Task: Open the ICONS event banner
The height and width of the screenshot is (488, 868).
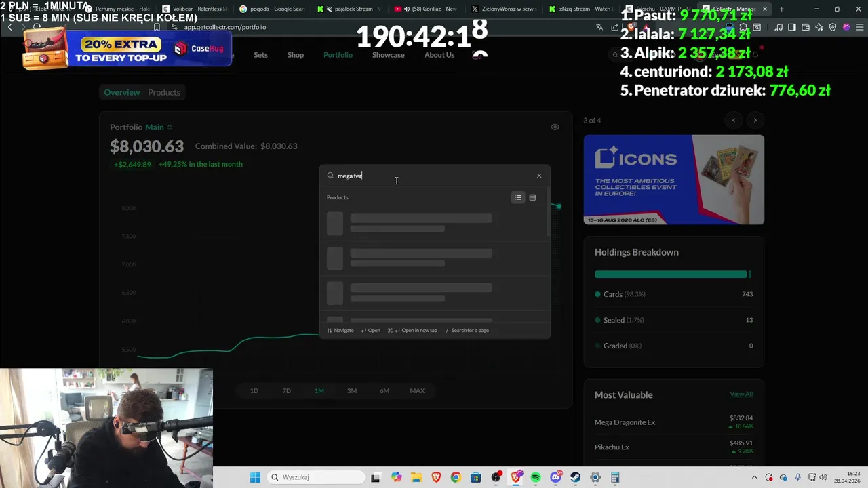Action: click(673, 180)
